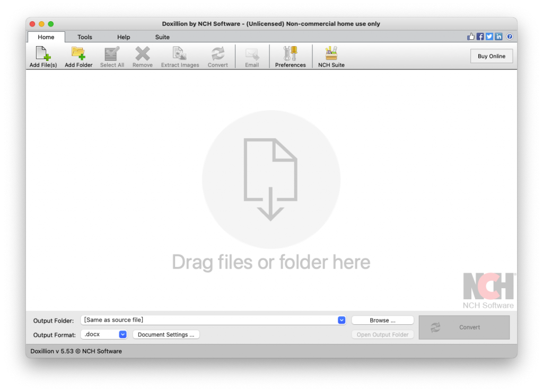Click the Add File(s) toolbar icon

pyautogui.click(x=43, y=57)
